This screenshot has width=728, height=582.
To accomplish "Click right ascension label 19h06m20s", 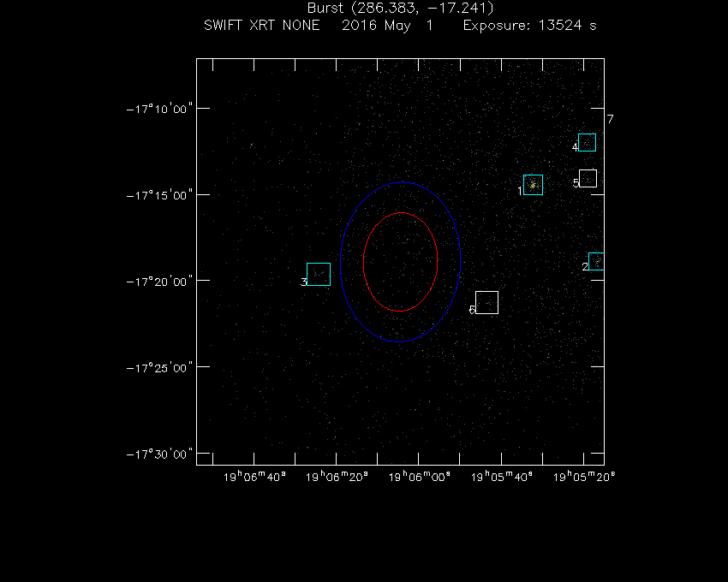I will [x=337, y=477].
